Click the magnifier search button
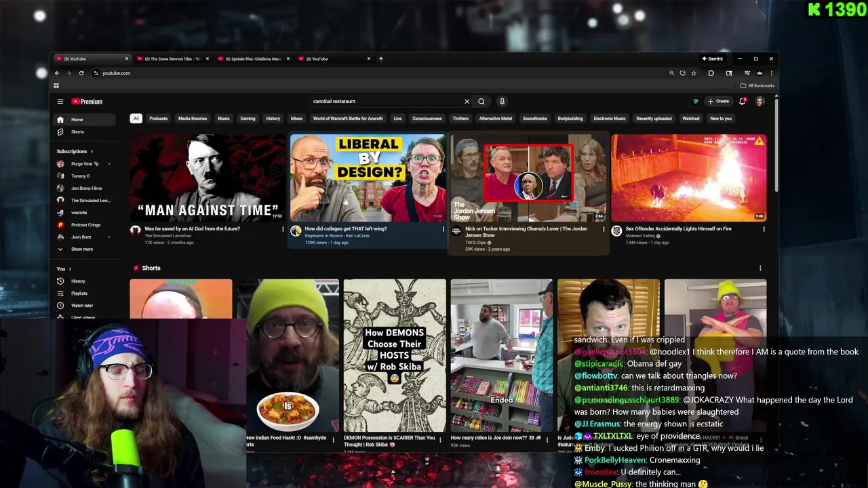868x488 pixels. (481, 102)
